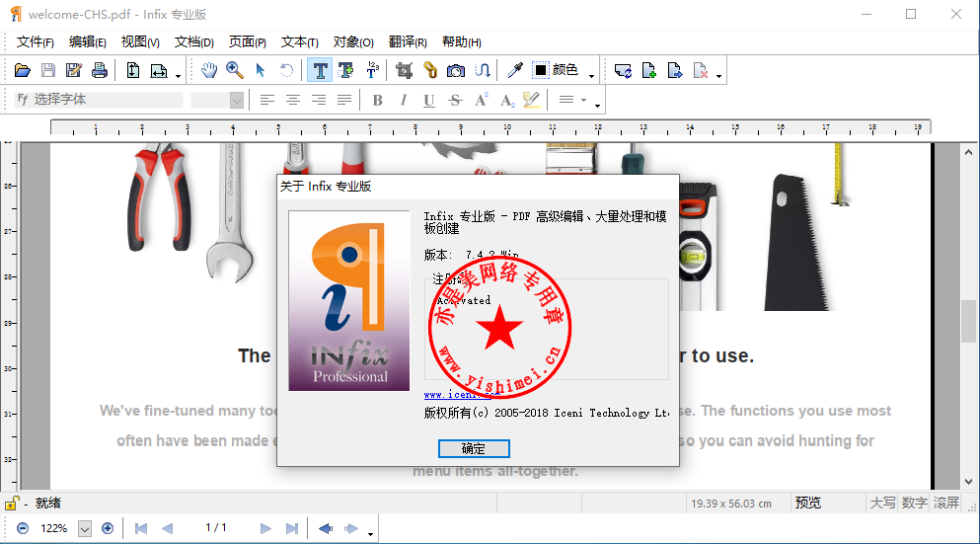Viewport: 980px width, 544px height.
Task: Open the 页面(P) menu
Action: 248,41
